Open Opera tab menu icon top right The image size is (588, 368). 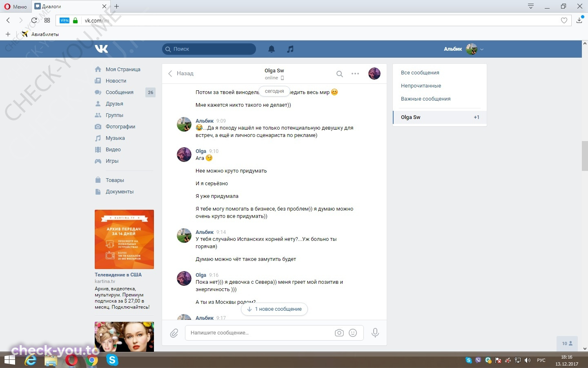pos(531,6)
